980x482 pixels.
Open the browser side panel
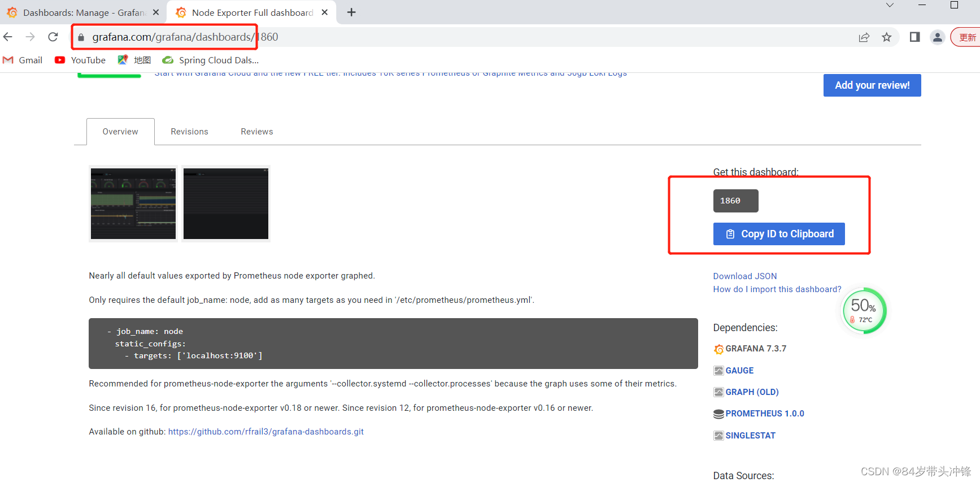[915, 37]
